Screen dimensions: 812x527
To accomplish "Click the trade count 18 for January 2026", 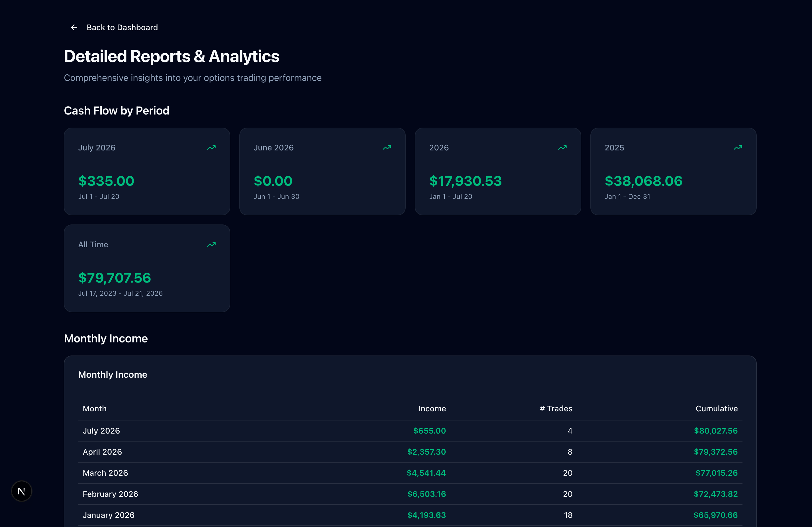I will [568, 515].
